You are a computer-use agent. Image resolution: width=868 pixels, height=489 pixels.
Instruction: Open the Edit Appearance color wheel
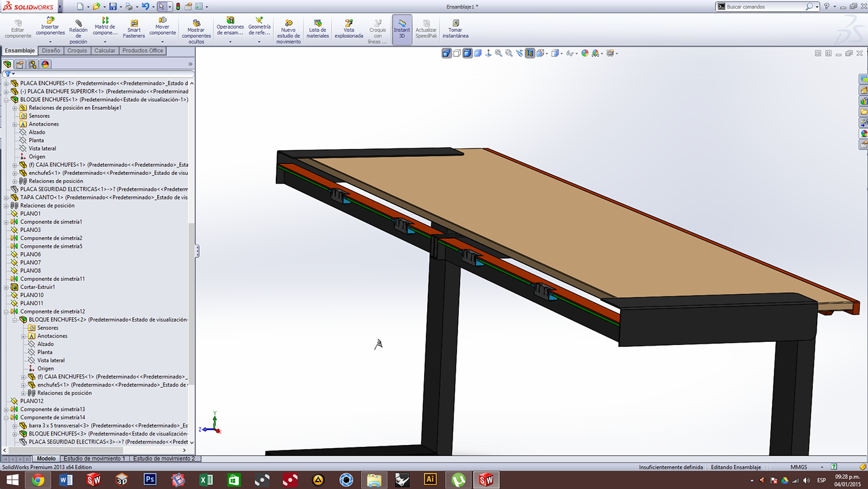click(x=585, y=53)
